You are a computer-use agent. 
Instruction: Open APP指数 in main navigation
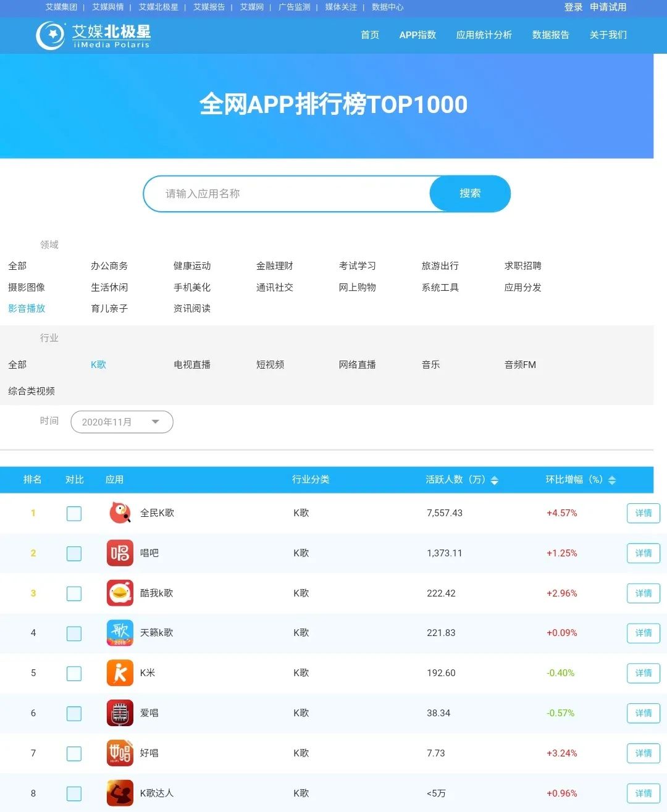tap(417, 35)
